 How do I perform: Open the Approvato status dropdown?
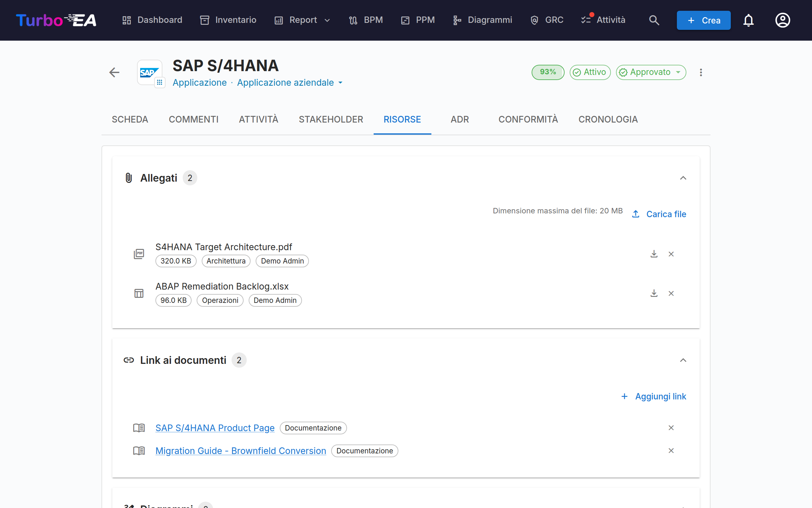click(x=651, y=72)
